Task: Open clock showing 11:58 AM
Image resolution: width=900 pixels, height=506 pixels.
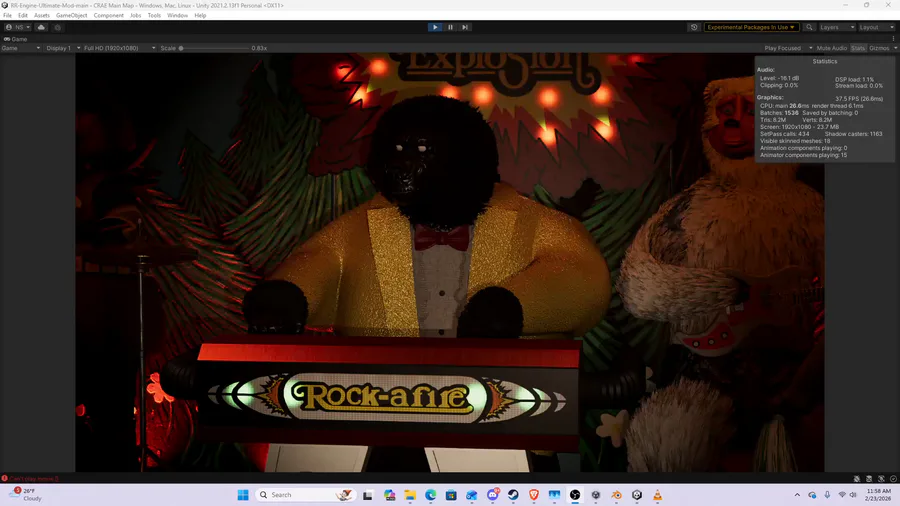Action: point(878,495)
